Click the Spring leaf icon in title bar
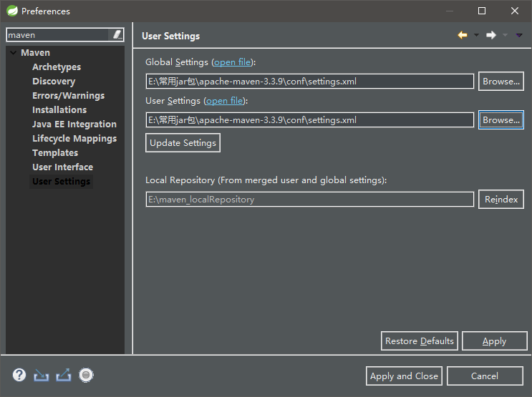 12,11
